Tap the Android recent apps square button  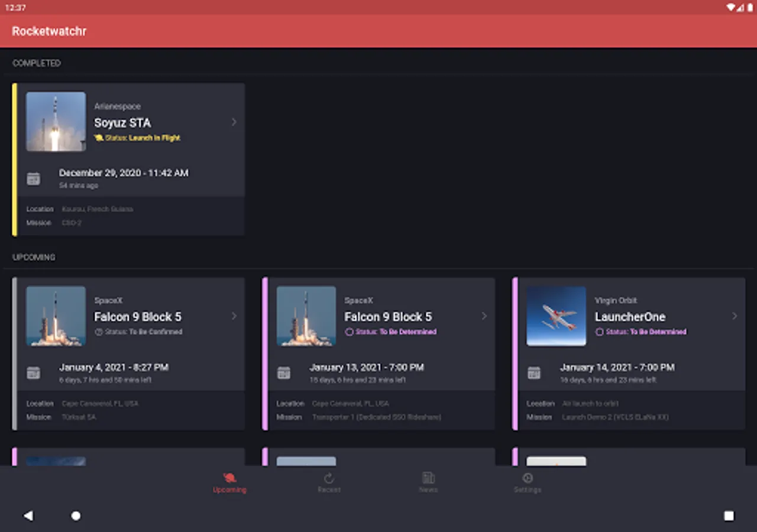[729, 515]
